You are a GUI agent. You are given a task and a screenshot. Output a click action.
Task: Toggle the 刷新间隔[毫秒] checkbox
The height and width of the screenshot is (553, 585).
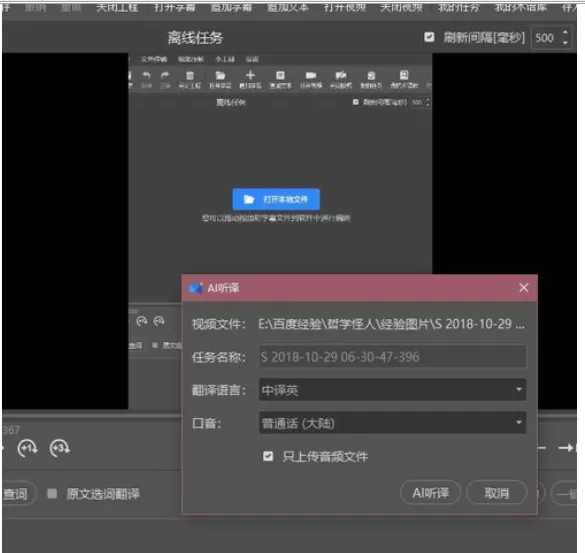[429, 37]
